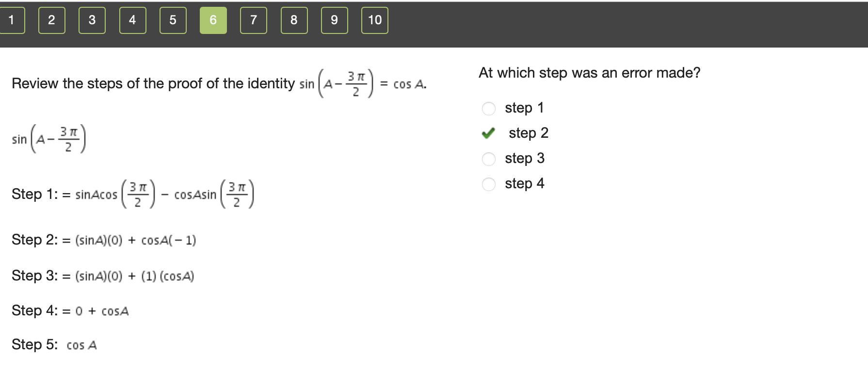Choose the step 3 radio button
Viewport: 868px width, 392px height.
(488, 159)
